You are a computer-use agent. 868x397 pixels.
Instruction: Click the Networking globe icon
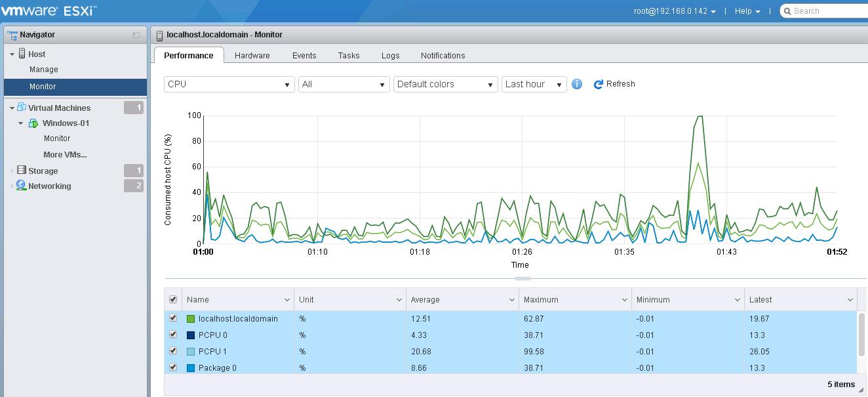pyautogui.click(x=22, y=186)
